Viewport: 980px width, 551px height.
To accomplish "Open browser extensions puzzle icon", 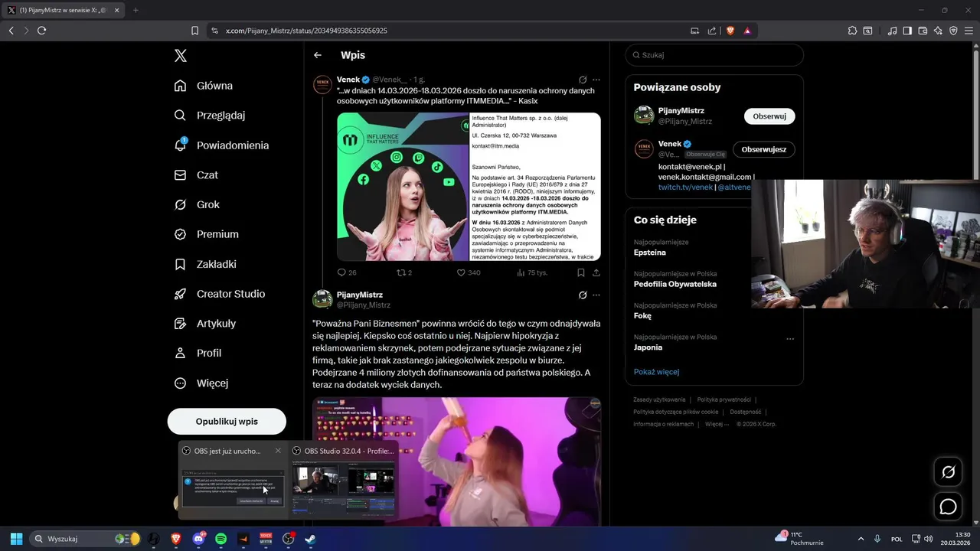I will [x=852, y=31].
